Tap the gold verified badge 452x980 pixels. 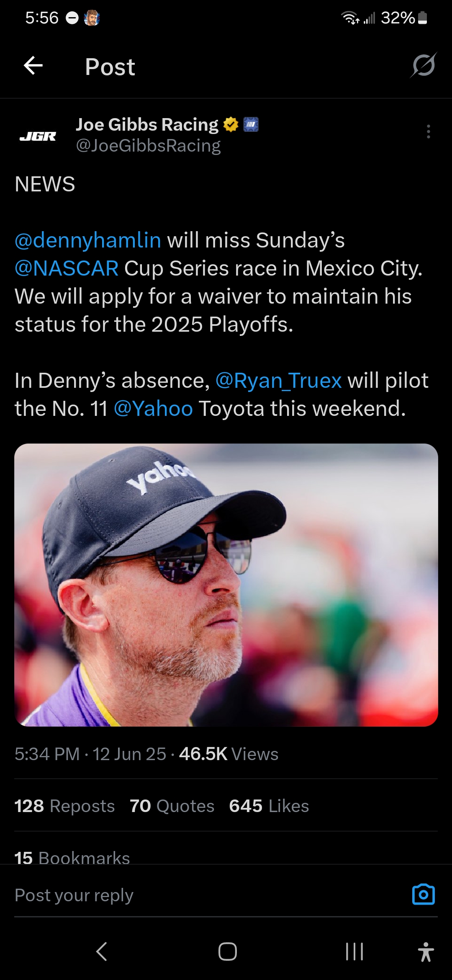pos(231,124)
